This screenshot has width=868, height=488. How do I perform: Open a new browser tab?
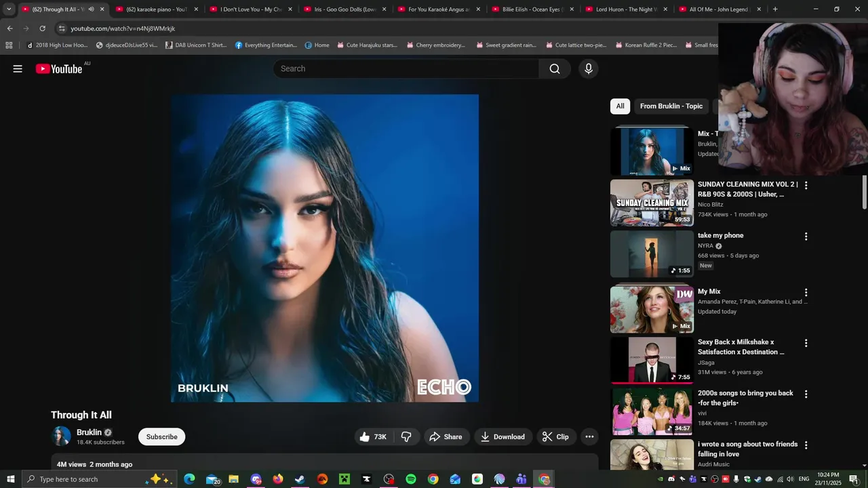click(x=775, y=9)
